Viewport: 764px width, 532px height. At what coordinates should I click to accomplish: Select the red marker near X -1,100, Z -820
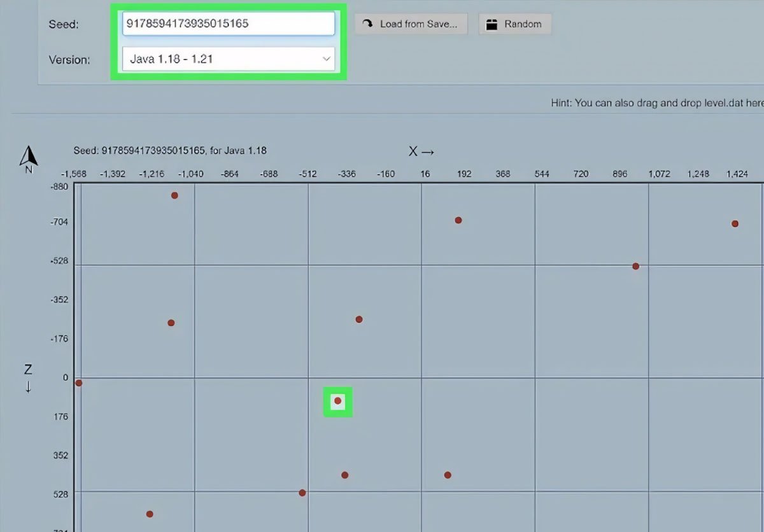(x=174, y=195)
